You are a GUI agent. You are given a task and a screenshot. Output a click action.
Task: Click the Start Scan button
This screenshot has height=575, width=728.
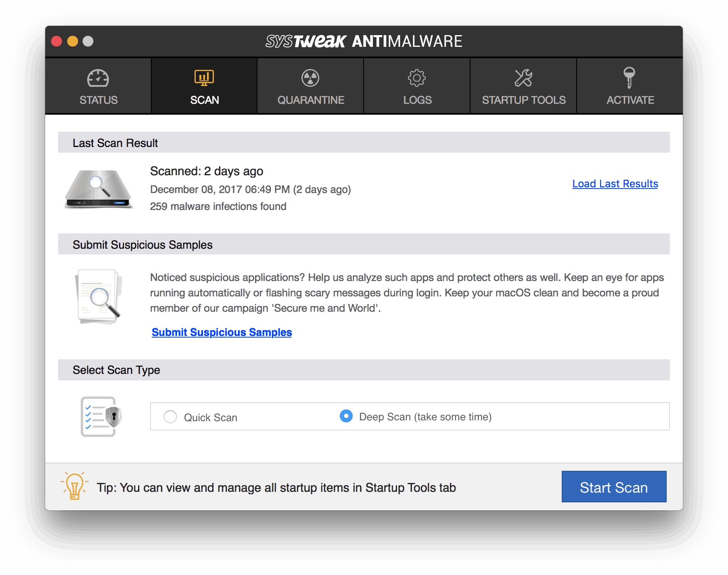(x=614, y=487)
